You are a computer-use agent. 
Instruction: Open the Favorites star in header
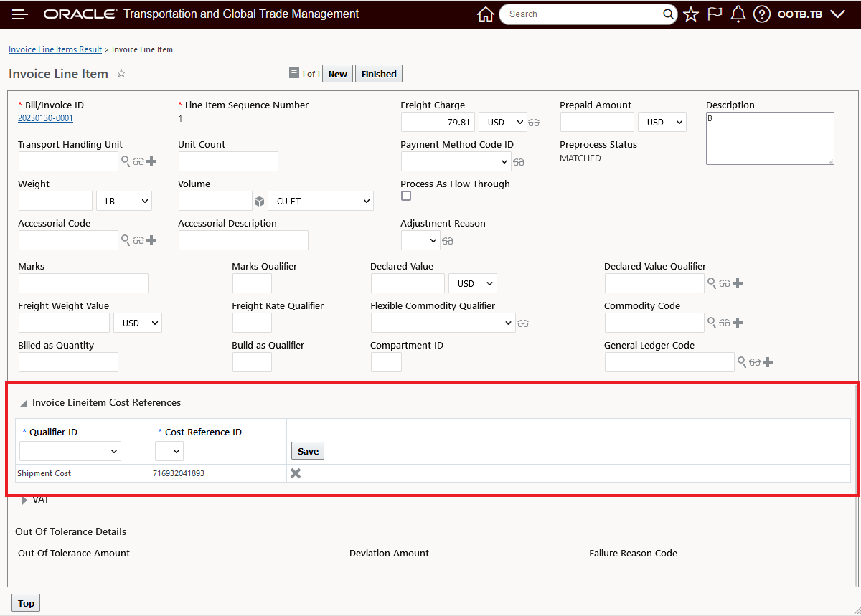(691, 14)
